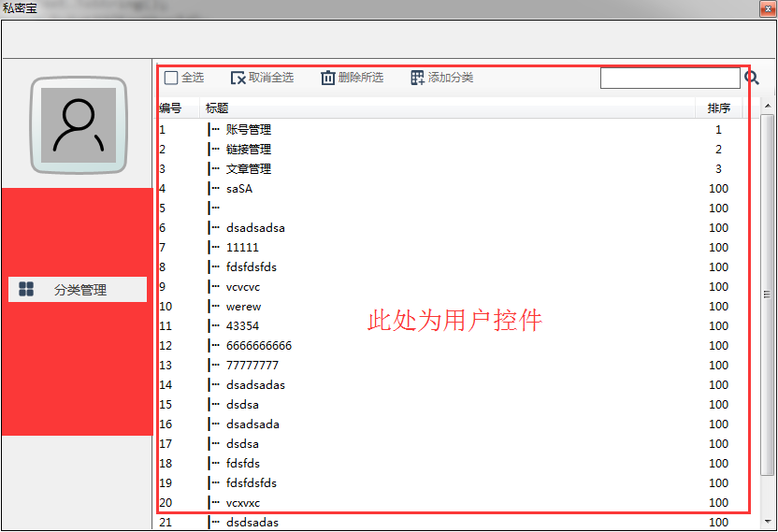Click the tree branch icon of 账号管理
Screen dimensions: 778x532
point(214,130)
